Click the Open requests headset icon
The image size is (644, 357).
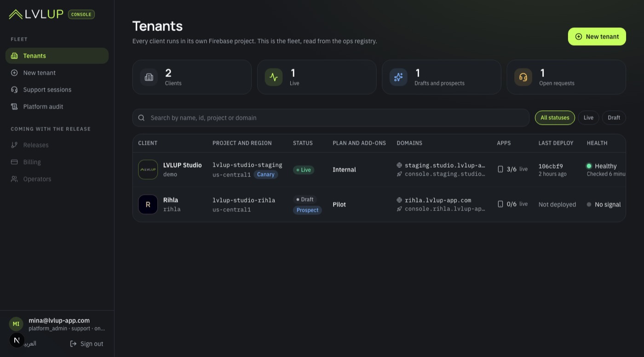pyautogui.click(x=523, y=77)
